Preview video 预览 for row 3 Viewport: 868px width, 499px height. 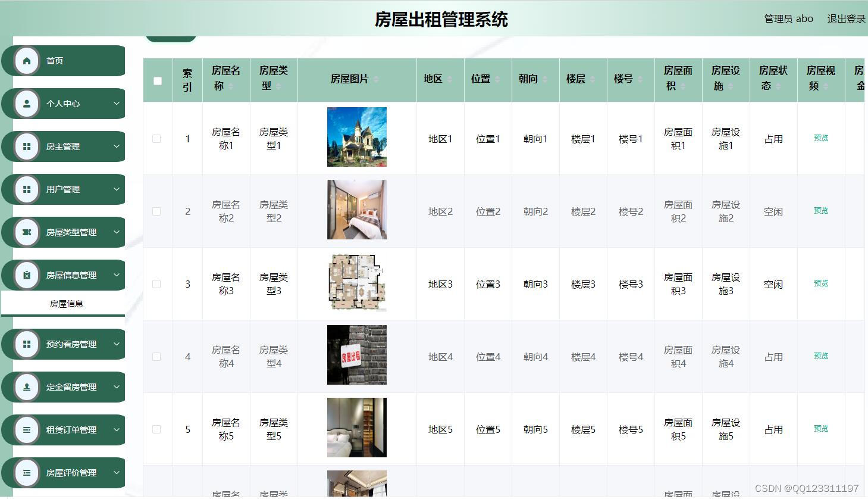pos(821,283)
